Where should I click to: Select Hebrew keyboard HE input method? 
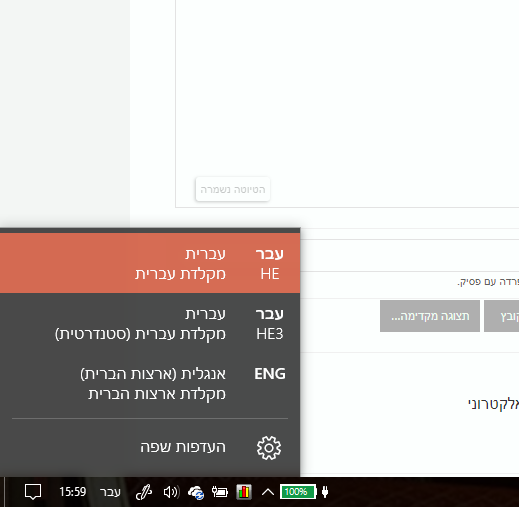click(150, 263)
